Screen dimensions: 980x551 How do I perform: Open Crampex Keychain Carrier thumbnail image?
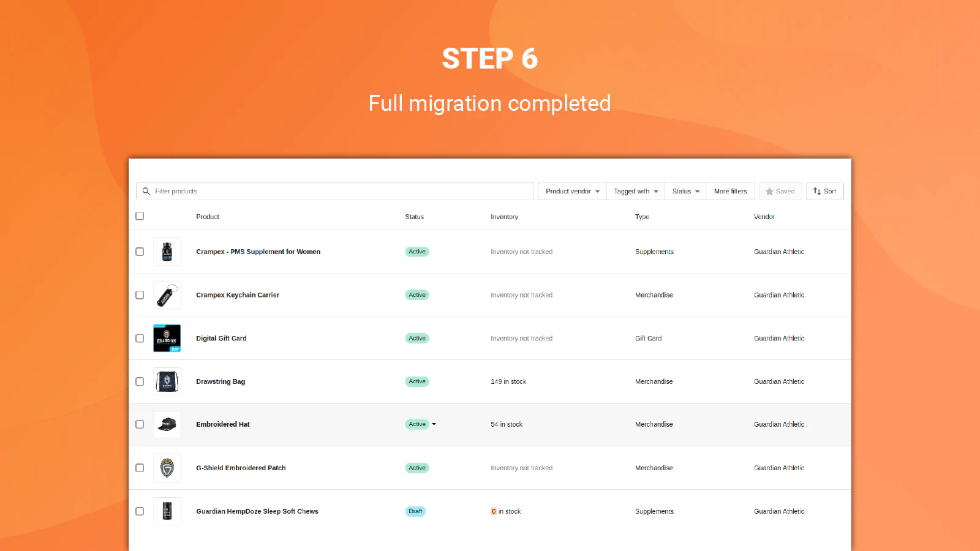pyautogui.click(x=167, y=295)
